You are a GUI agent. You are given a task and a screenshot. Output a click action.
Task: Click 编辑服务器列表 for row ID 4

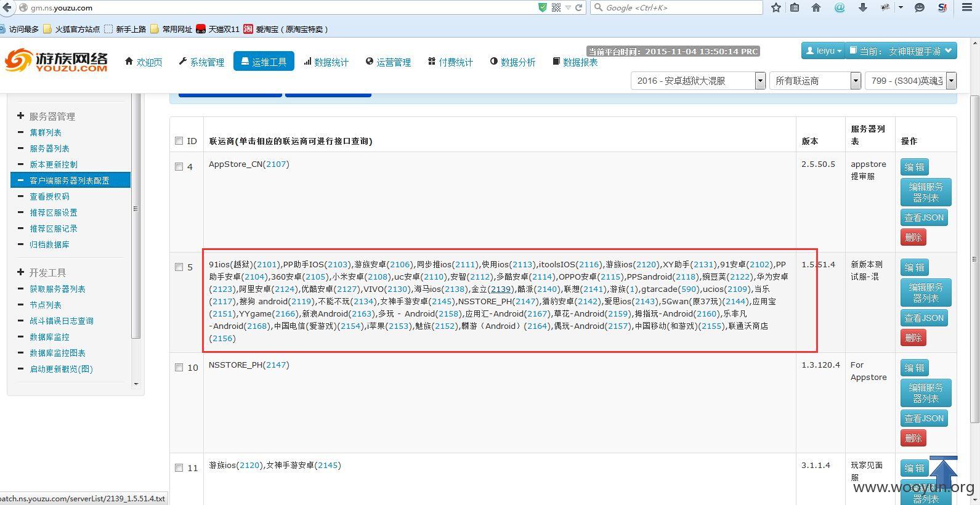[926, 192]
